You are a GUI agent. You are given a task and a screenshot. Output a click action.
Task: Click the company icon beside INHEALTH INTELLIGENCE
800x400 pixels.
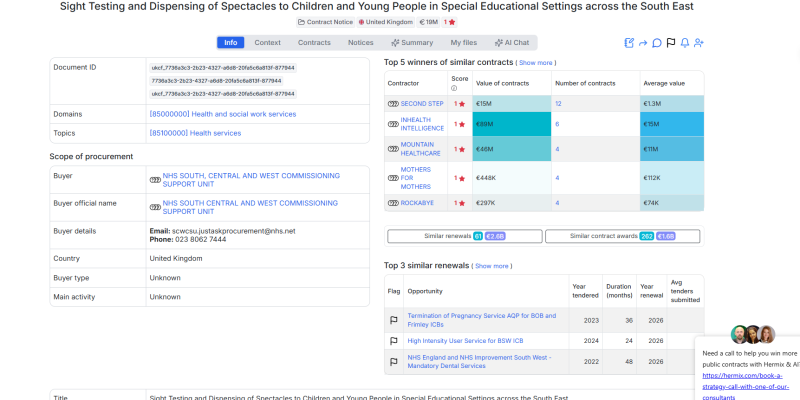coord(393,124)
